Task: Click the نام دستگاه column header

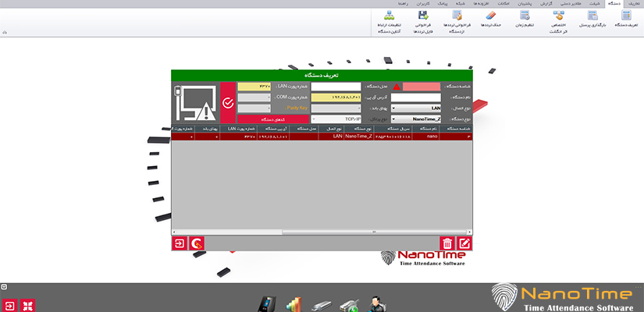Action: point(425,129)
